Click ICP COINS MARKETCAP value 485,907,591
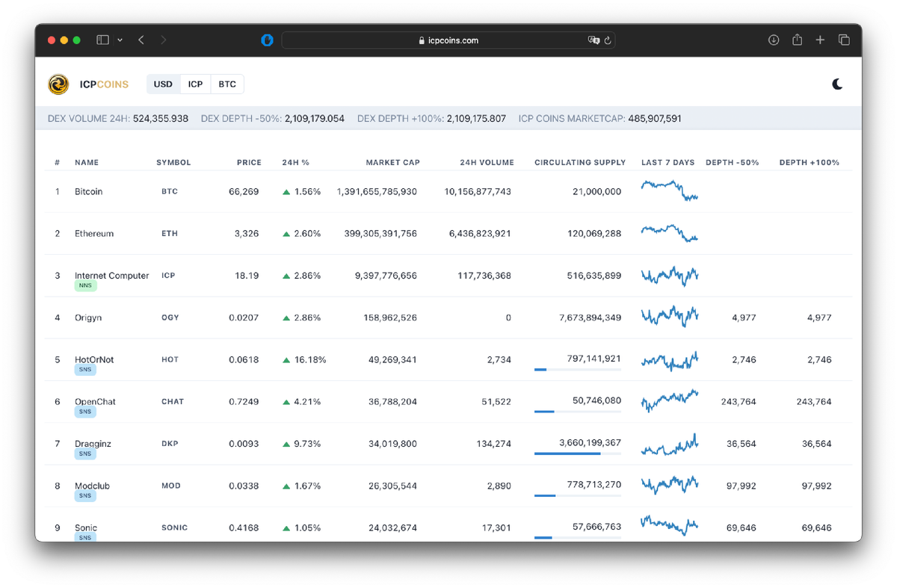Viewport: 897px width, 588px height. [x=655, y=119]
